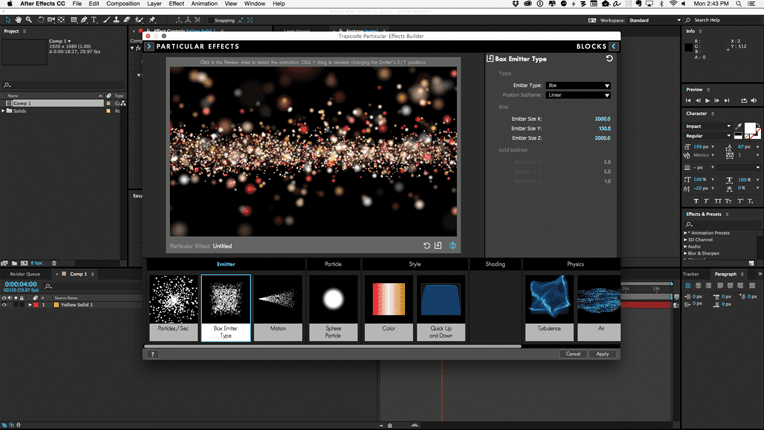764x430 pixels.
Task: Reset the Box Emitter Type block settings
Action: (609, 59)
